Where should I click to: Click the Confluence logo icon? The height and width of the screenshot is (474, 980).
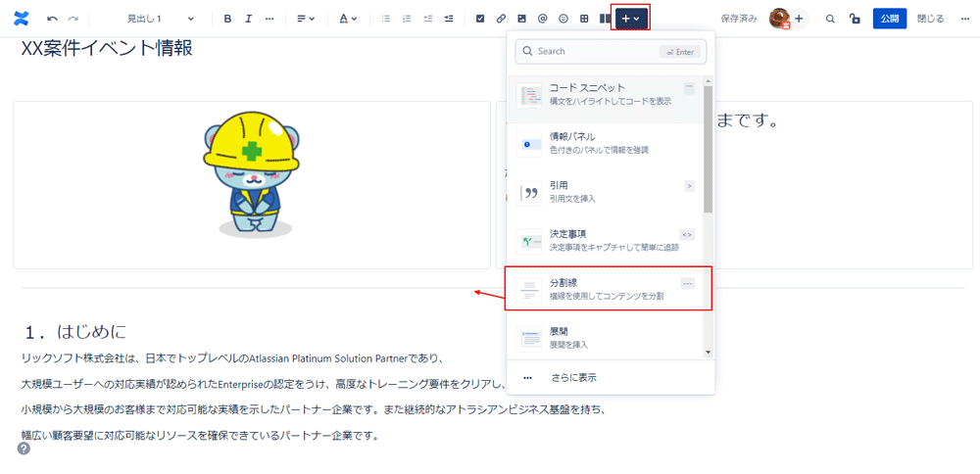[21, 19]
